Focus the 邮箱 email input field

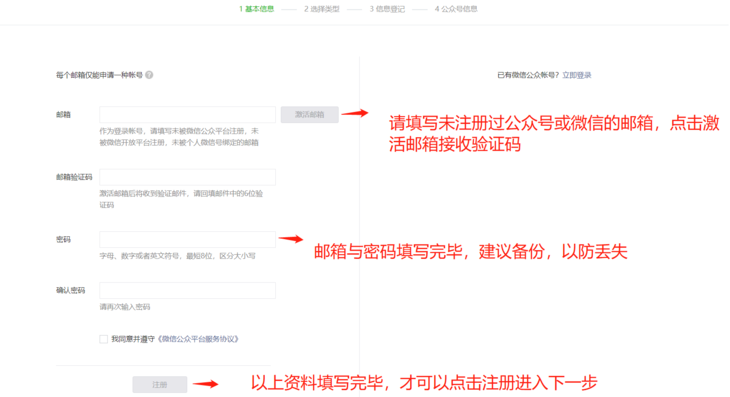point(188,114)
